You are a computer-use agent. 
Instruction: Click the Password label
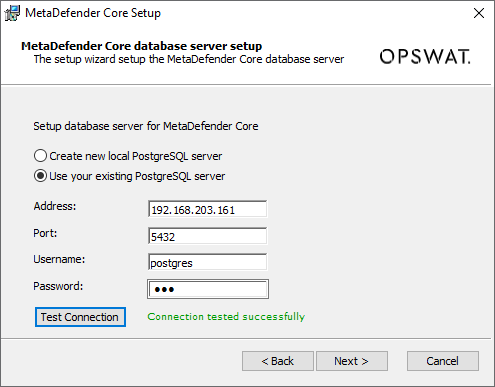point(58,286)
